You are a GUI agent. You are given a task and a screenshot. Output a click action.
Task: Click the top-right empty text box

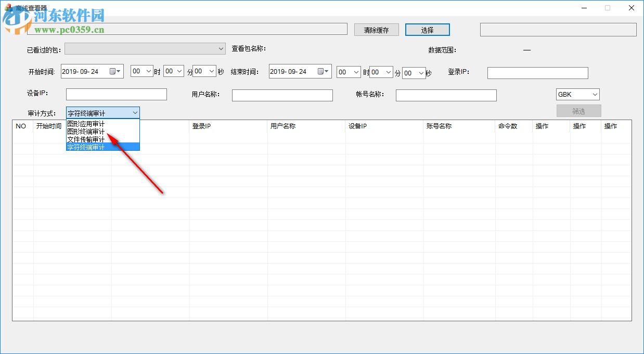(558, 30)
